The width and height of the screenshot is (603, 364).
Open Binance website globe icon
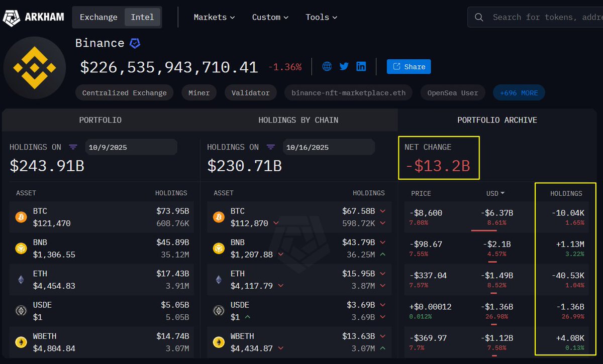pyautogui.click(x=327, y=66)
